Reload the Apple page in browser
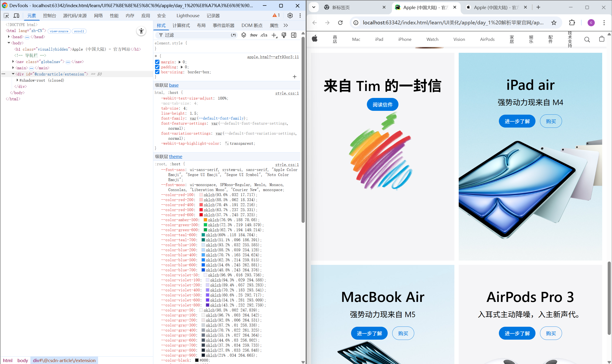Image resolution: width=612 pixels, height=364 pixels. pyautogui.click(x=340, y=23)
